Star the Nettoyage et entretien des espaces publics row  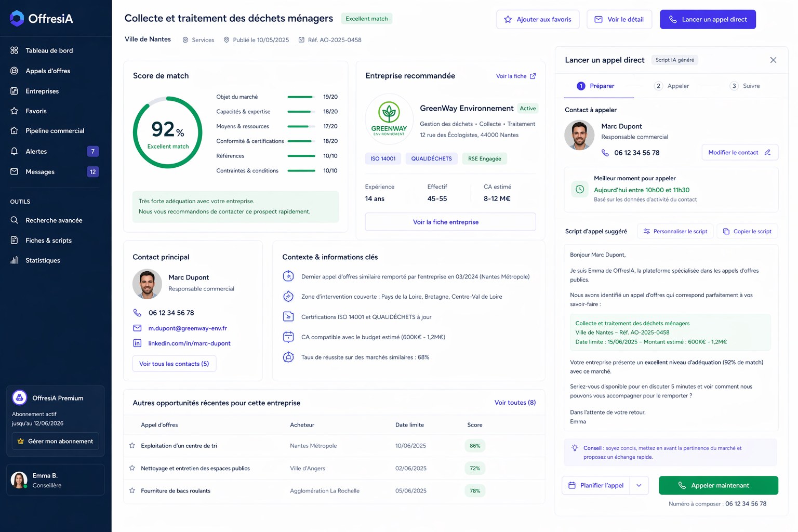(132, 468)
